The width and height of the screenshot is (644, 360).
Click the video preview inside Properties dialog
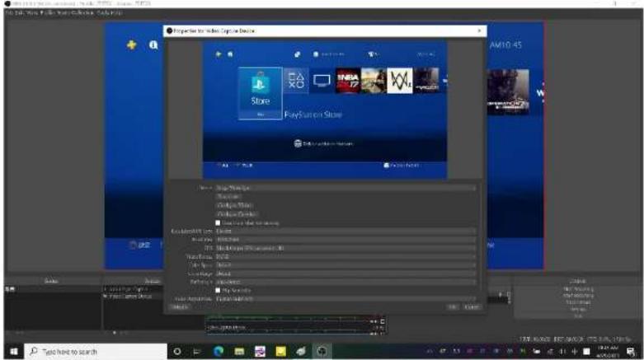click(x=325, y=110)
